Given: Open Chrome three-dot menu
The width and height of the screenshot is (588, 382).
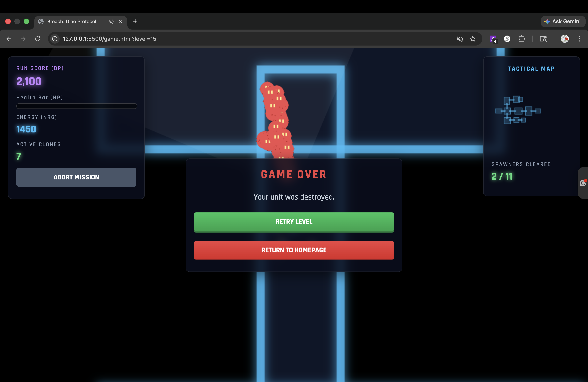Looking at the screenshot, I should (579, 39).
